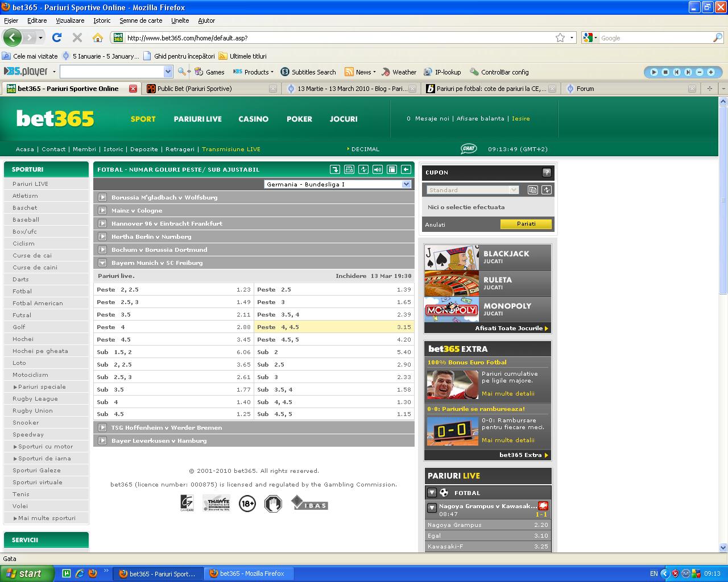The image size is (728, 582).
Task: Switch to the Public Bet (Pariuri Sportive) tab
Action: [x=211, y=89]
